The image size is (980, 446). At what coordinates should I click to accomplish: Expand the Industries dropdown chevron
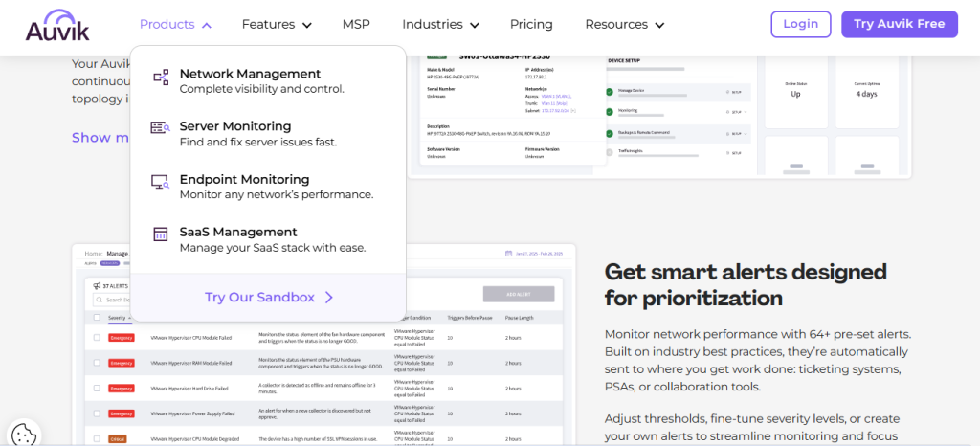475,25
